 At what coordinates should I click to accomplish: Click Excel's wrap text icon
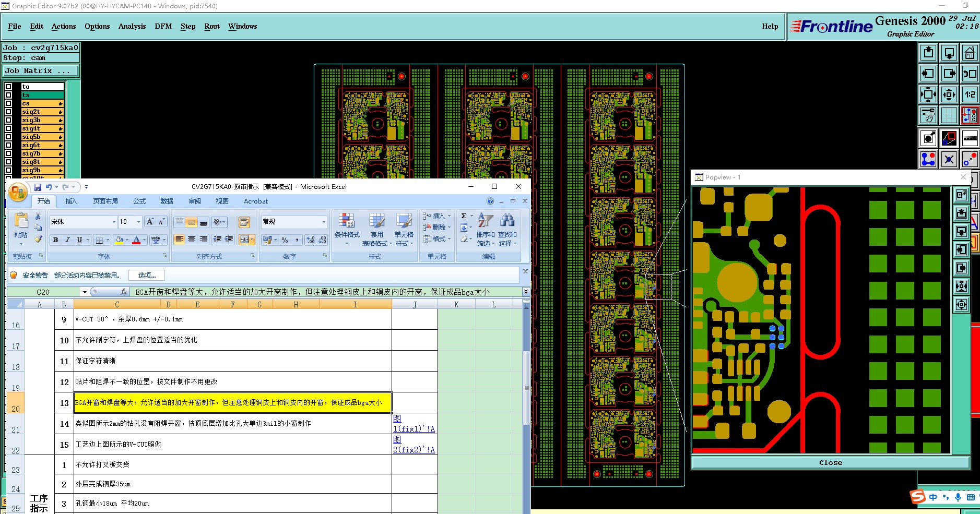[244, 222]
